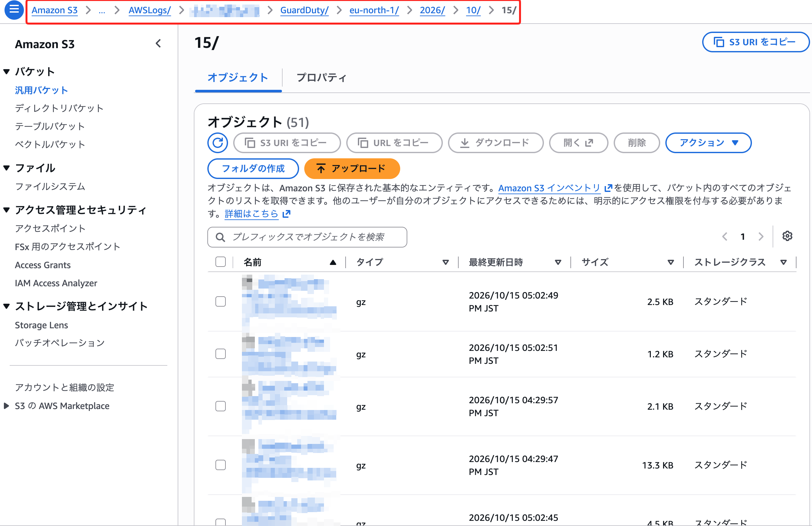The image size is (812, 526).
Task: Collapse ストレージ管理とインサイト section
Action: [x=6, y=306]
